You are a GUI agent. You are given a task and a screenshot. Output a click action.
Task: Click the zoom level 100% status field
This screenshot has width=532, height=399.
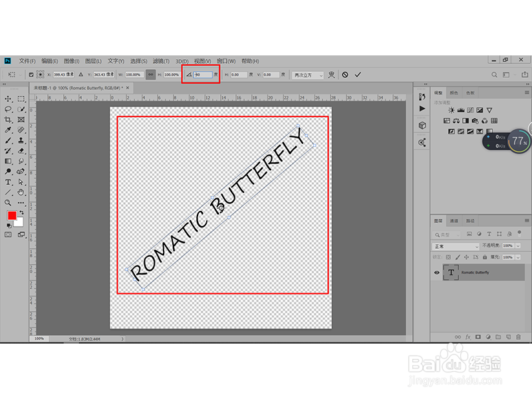(x=39, y=338)
